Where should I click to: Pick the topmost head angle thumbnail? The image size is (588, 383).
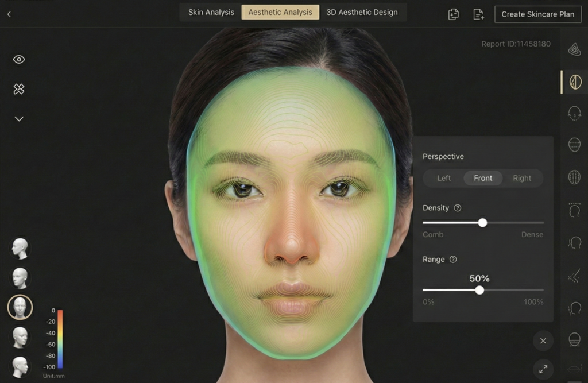pos(20,248)
